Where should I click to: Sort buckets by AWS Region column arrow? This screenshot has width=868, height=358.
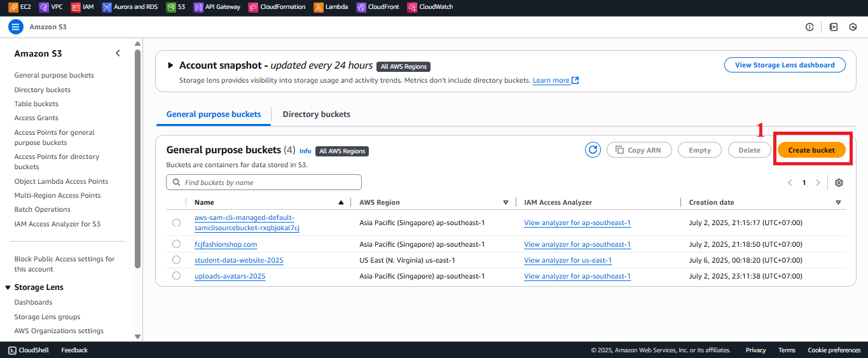point(506,202)
